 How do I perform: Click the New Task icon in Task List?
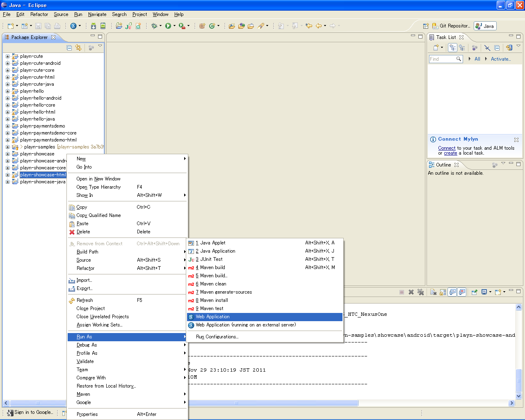[x=436, y=48]
